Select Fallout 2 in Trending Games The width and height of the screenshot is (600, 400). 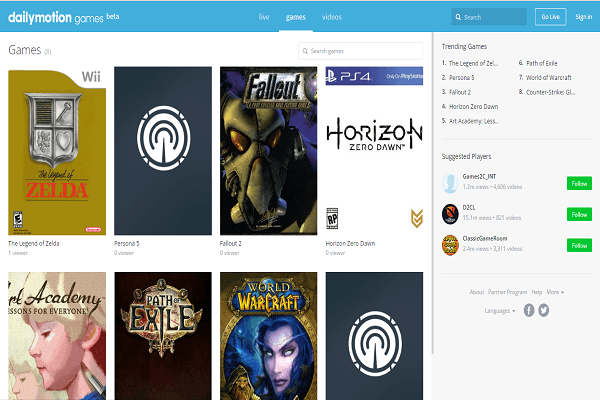point(460,92)
